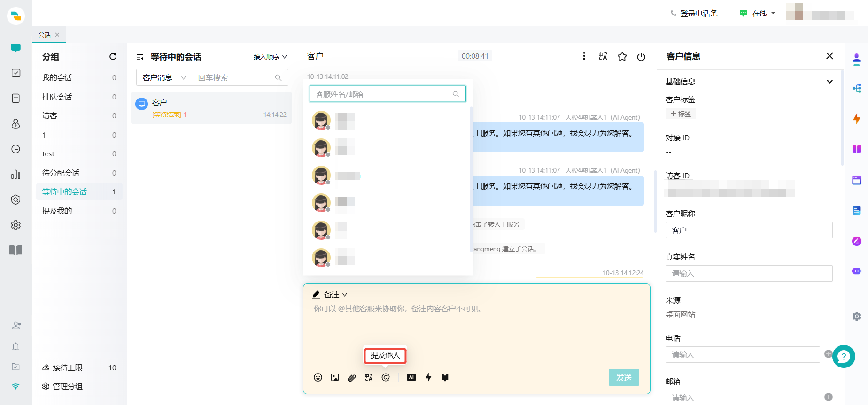
Task: Open the customers person sidebar icon
Action: coord(15,123)
